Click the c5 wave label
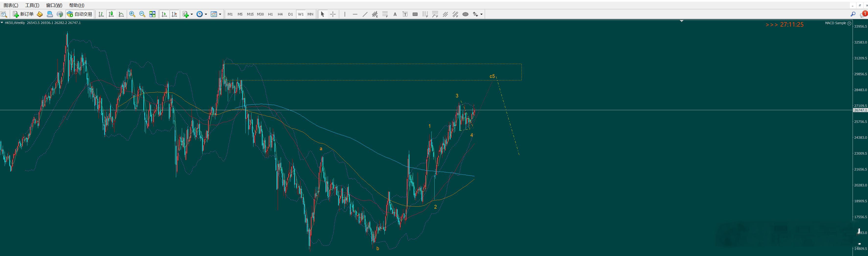Viewport: 868px width, 256px height. click(492, 76)
